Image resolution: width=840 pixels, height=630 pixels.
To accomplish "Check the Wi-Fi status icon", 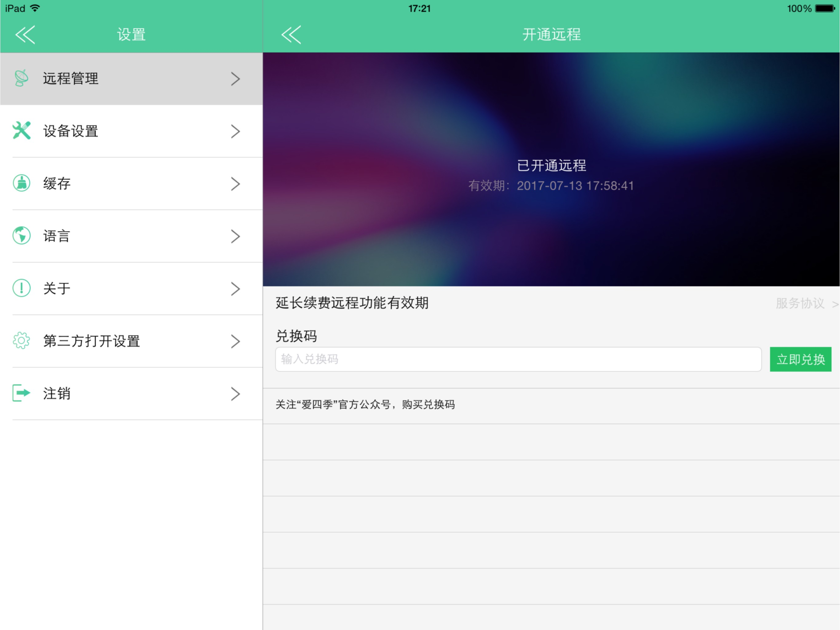I will [35, 8].
